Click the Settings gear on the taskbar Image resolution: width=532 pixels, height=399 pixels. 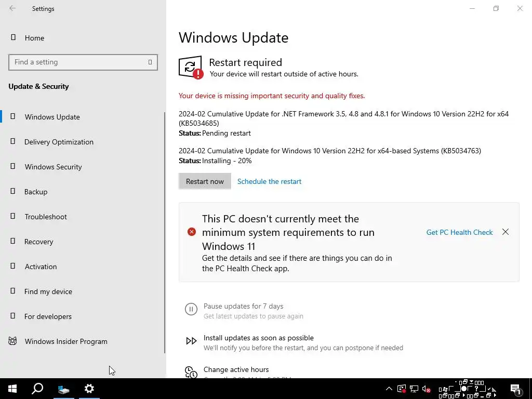tap(89, 389)
